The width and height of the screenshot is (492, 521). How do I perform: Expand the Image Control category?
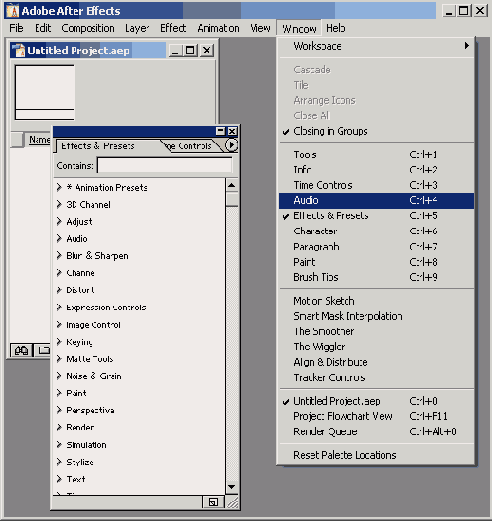point(59,324)
